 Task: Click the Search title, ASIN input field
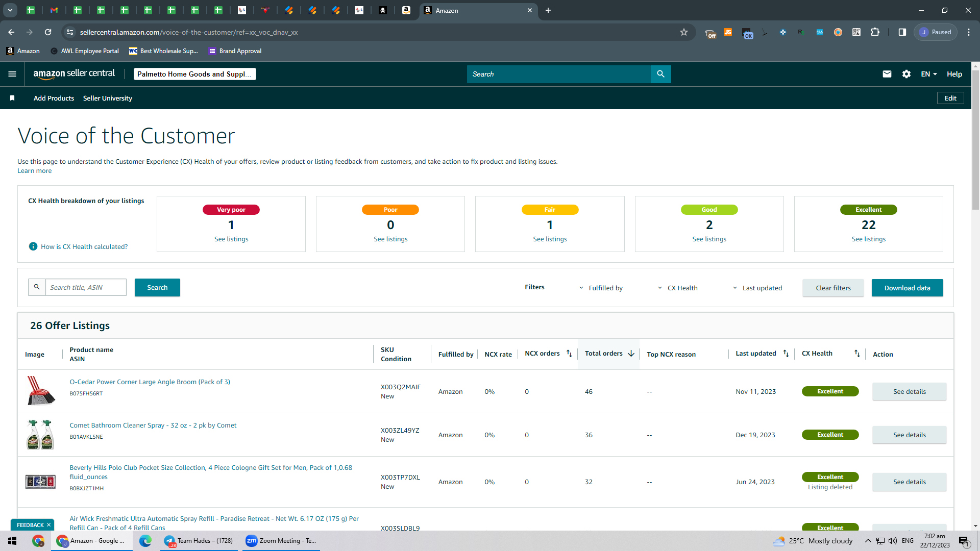pos(86,287)
